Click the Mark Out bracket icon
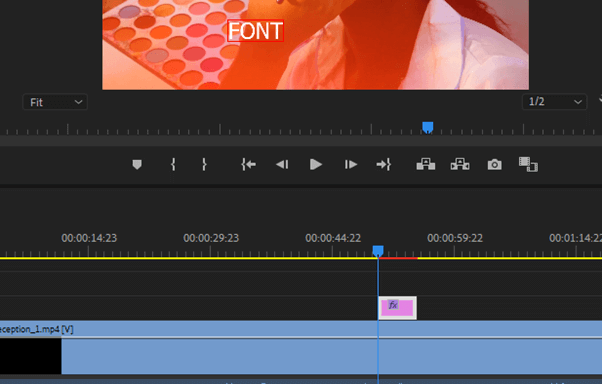Viewport: 602px width, 384px height. coord(204,164)
